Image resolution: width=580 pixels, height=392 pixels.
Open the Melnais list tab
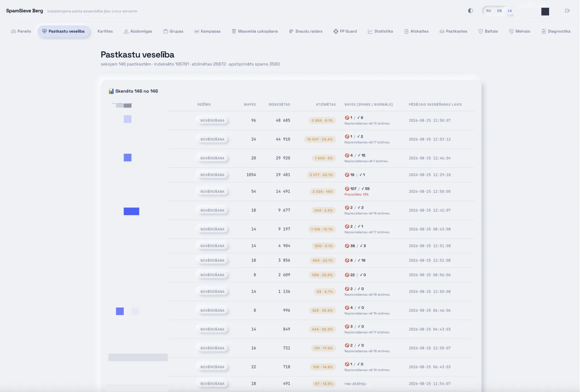pyautogui.click(x=520, y=32)
